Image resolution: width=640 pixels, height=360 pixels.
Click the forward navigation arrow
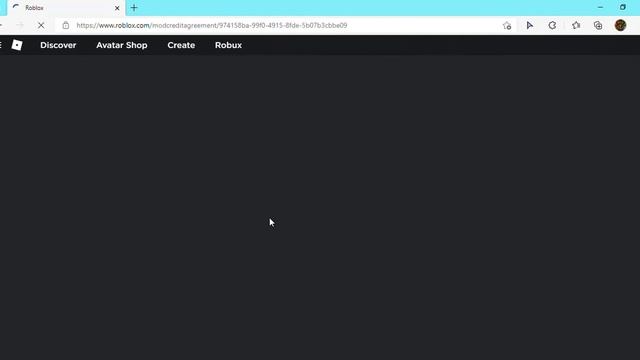click(20, 25)
